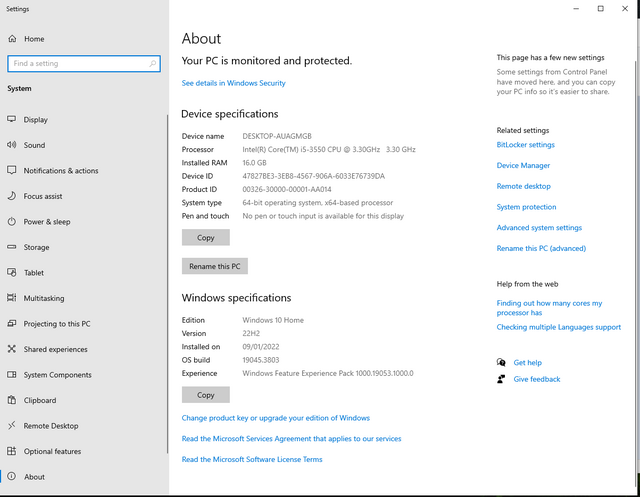This screenshot has width=640, height=497.
Task: Read the Microsoft Services Agreement
Action: (x=291, y=439)
